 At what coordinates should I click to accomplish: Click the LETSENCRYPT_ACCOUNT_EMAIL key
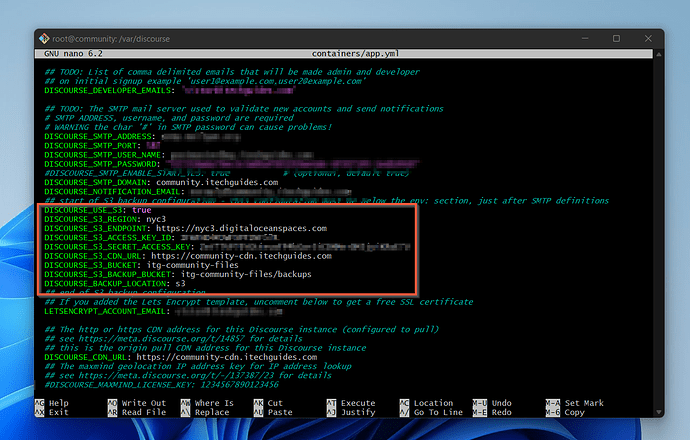pos(107,312)
